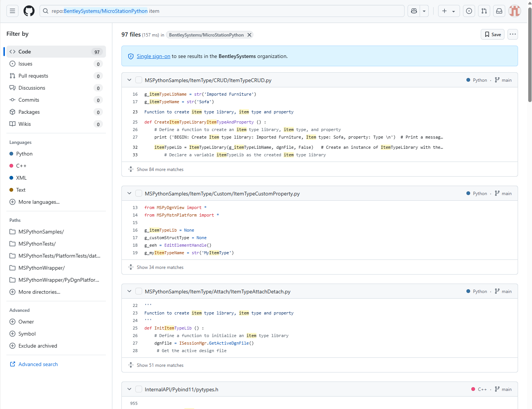The width and height of the screenshot is (532, 409).
Task: Select the Issues filter
Action: [56, 64]
